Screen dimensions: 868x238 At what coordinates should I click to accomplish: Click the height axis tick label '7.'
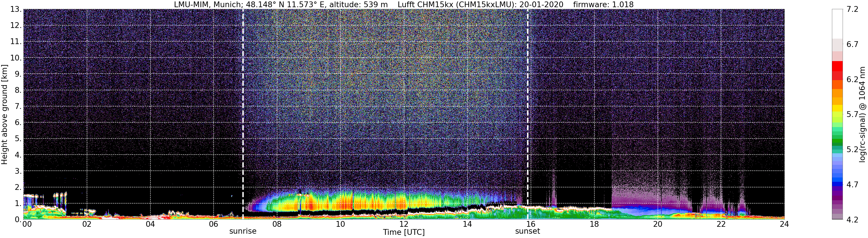click(x=18, y=106)
